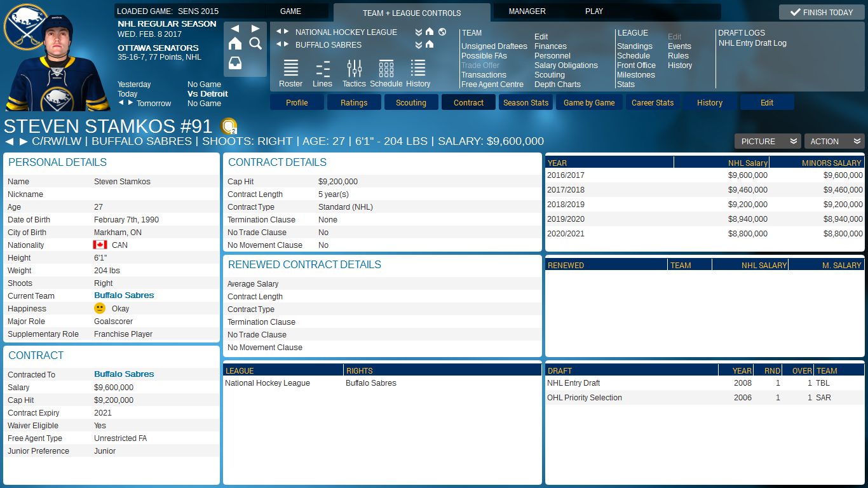The width and height of the screenshot is (868, 488).
Task: Select the 2020/2021 salary row
Action: (705, 234)
